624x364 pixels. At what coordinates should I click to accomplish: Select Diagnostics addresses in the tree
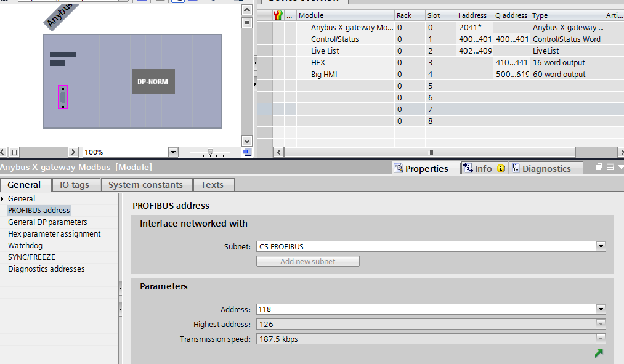pos(46,269)
